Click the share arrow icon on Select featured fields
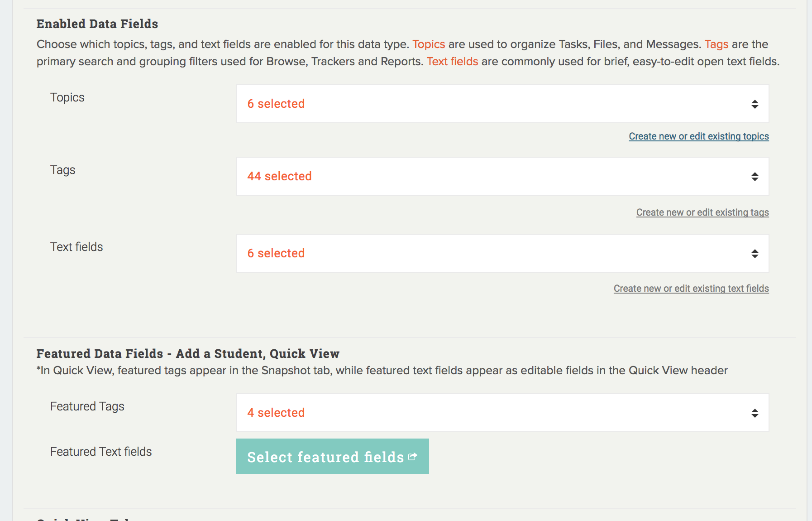 (412, 457)
